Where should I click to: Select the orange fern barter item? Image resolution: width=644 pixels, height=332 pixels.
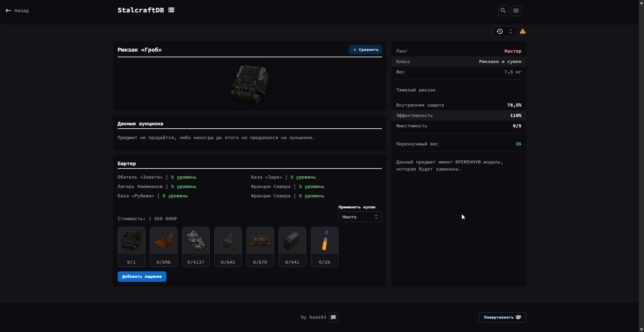coord(164,247)
